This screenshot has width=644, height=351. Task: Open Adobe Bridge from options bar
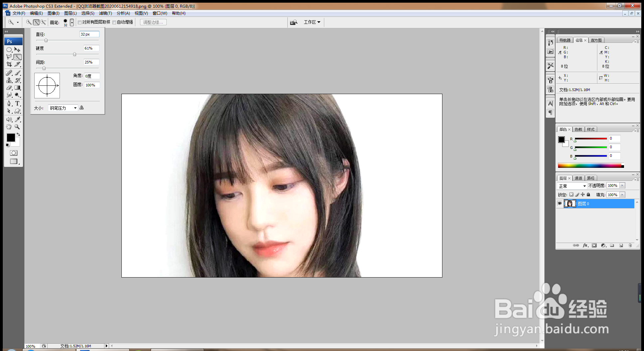293,22
